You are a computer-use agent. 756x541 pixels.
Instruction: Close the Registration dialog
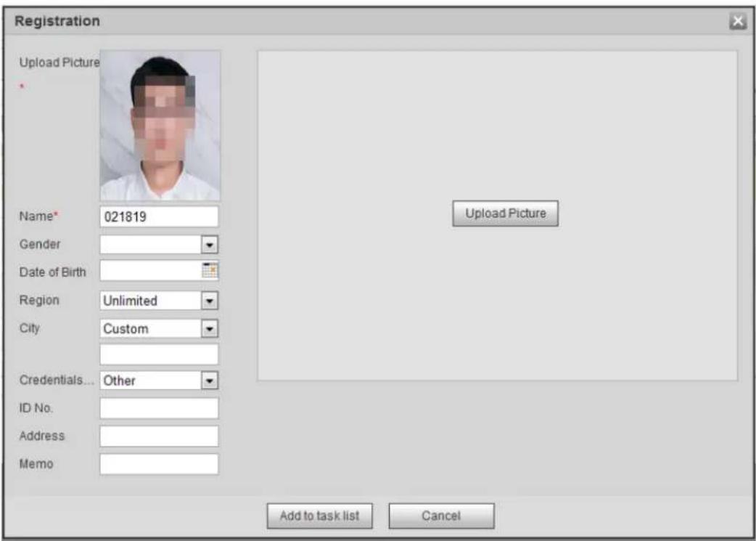tap(738, 21)
